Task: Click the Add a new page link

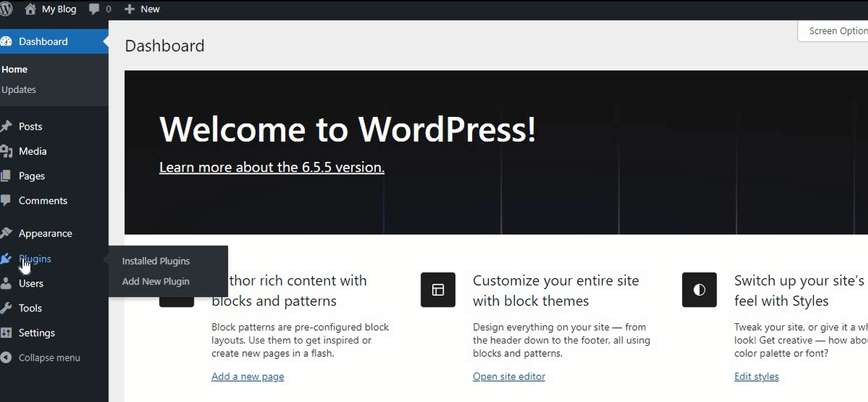Action: (x=248, y=377)
